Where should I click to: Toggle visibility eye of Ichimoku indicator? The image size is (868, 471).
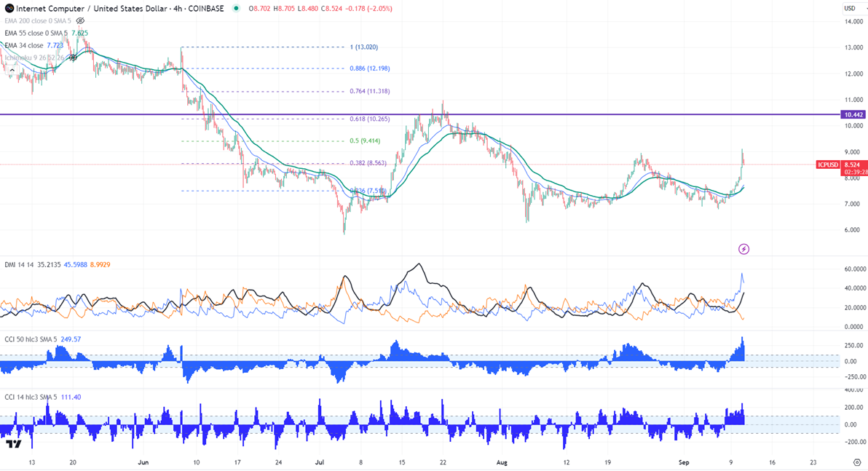coord(73,58)
